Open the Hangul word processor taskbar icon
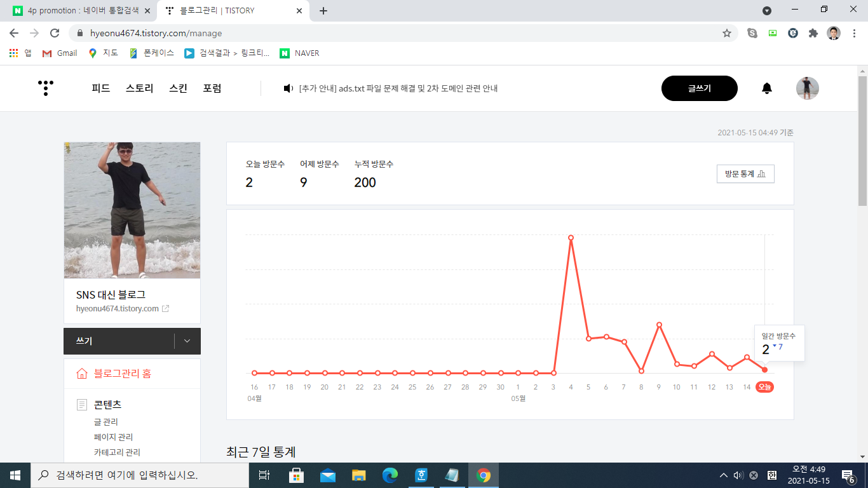The image size is (868, 488). 421,475
